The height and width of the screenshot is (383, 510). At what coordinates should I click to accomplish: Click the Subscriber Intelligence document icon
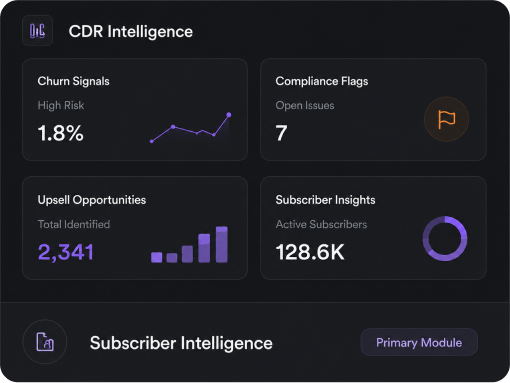coord(45,342)
